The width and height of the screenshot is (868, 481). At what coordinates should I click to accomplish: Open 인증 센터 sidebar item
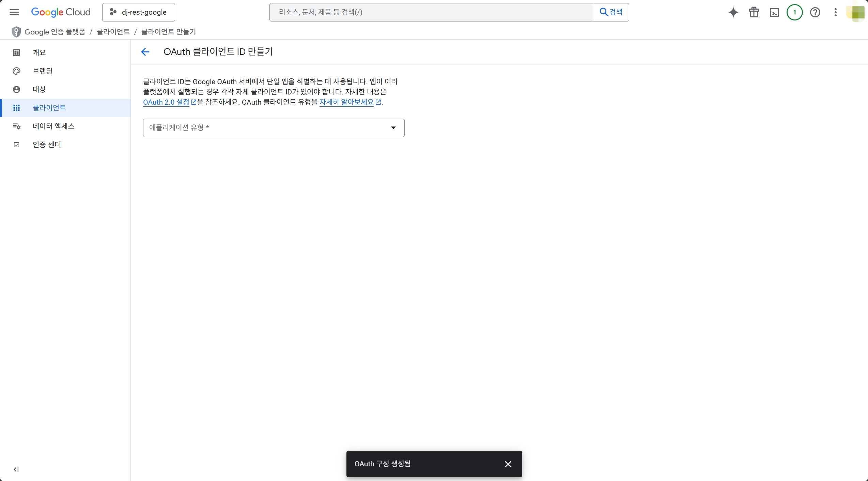[47, 145]
